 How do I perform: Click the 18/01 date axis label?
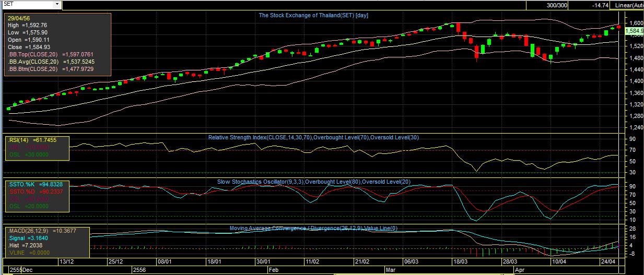click(x=215, y=262)
